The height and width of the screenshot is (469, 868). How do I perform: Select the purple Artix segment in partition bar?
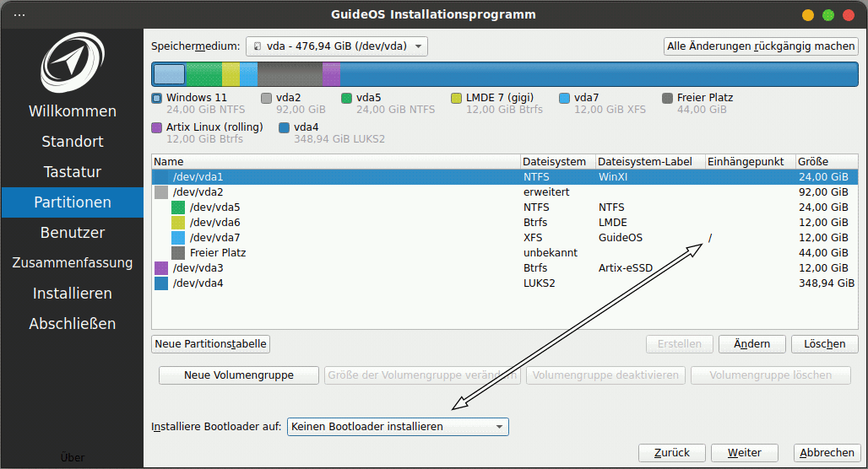(x=332, y=74)
